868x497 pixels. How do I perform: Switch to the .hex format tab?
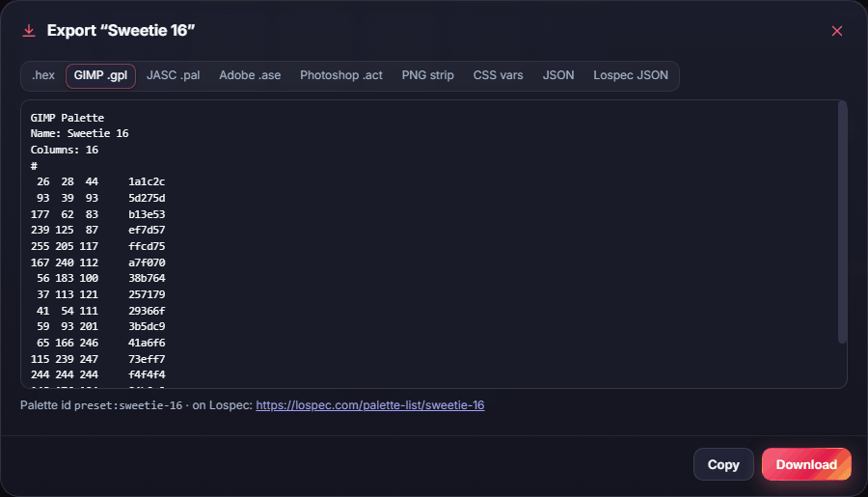click(43, 75)
